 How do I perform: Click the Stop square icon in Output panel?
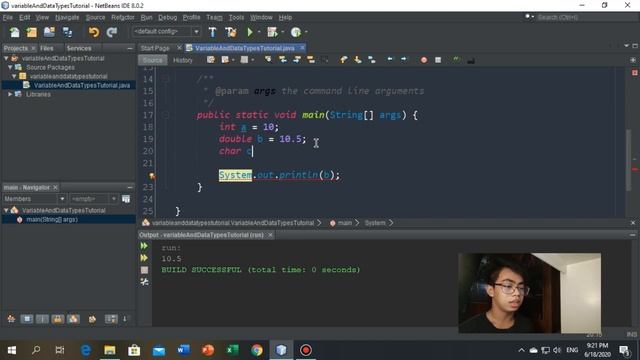144,270
